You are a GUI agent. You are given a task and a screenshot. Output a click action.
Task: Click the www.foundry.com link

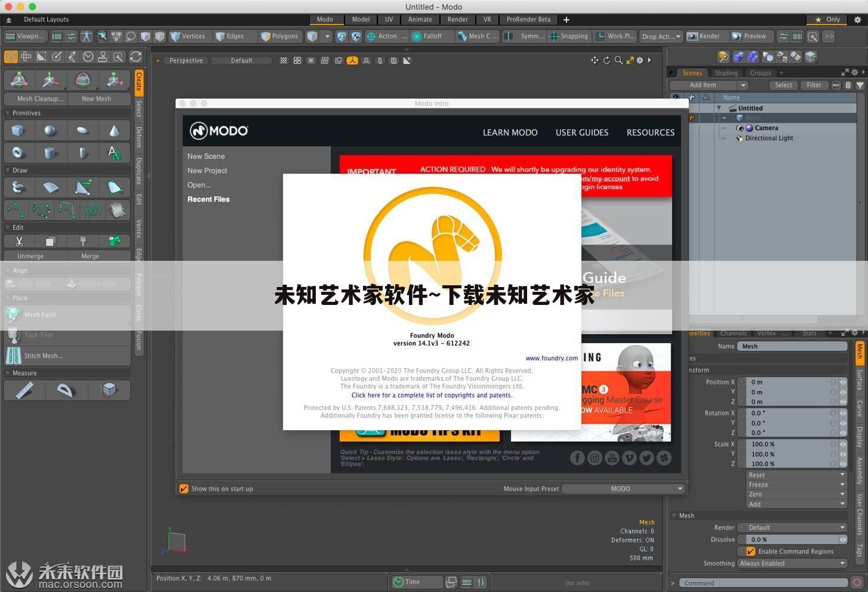point(552,358)
